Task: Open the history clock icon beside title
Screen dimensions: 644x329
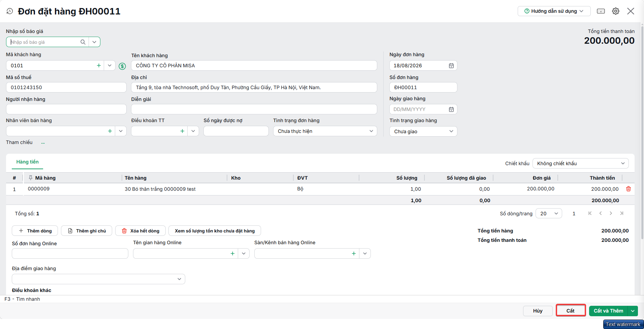Action: tap(10, 11)
